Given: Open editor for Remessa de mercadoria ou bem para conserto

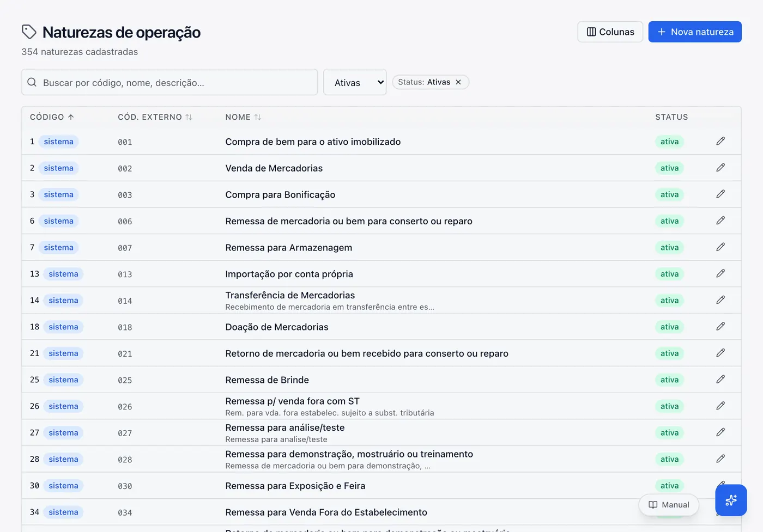Looking at the screenshot, I should tap(720, 221).
